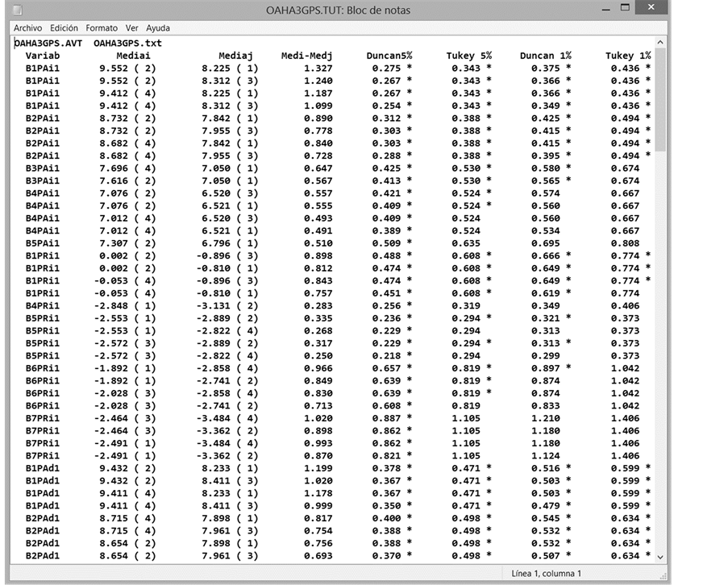Click the Tukey 5% value 0.635
Screen dimensions: 728x585
click(x=466, y=243)
